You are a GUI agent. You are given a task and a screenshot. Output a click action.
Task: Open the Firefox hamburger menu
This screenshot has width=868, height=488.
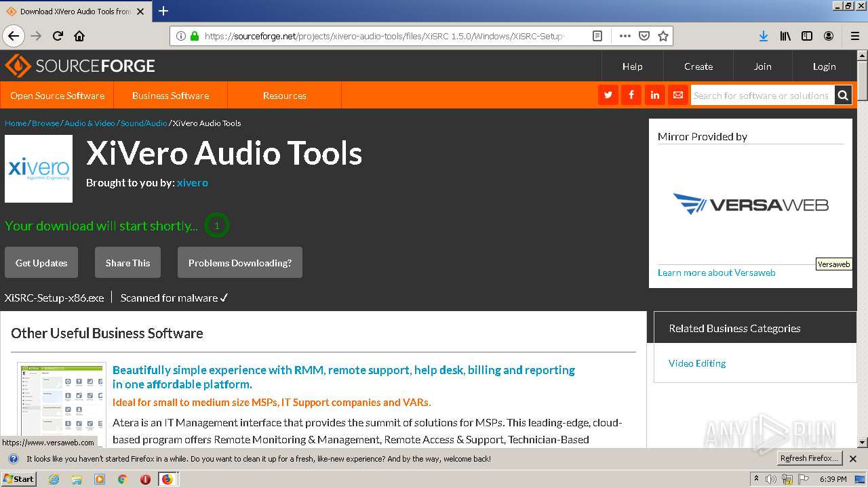tap(855, 36)
